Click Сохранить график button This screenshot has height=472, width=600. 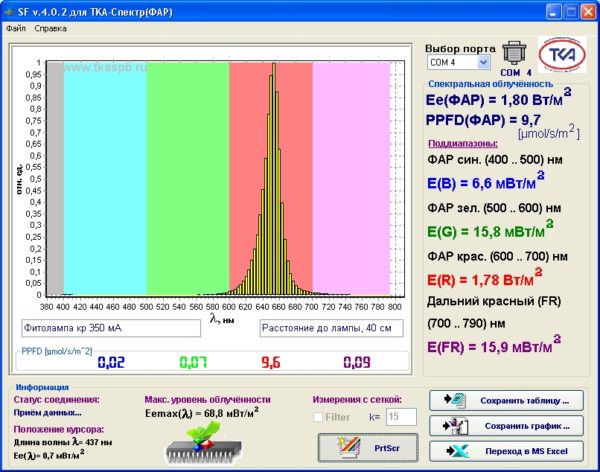tap(506, 426)
